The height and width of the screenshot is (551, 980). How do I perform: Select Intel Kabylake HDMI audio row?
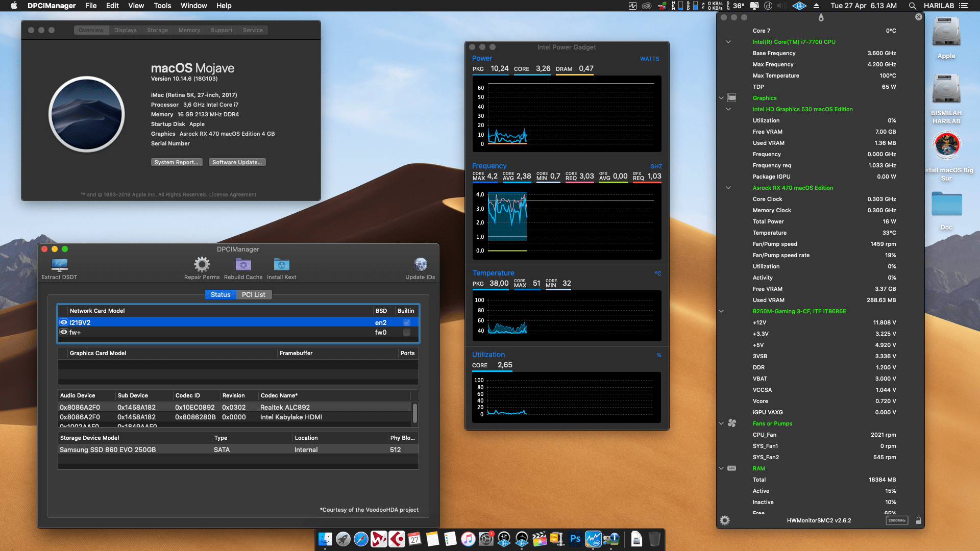tap(235, 417)
